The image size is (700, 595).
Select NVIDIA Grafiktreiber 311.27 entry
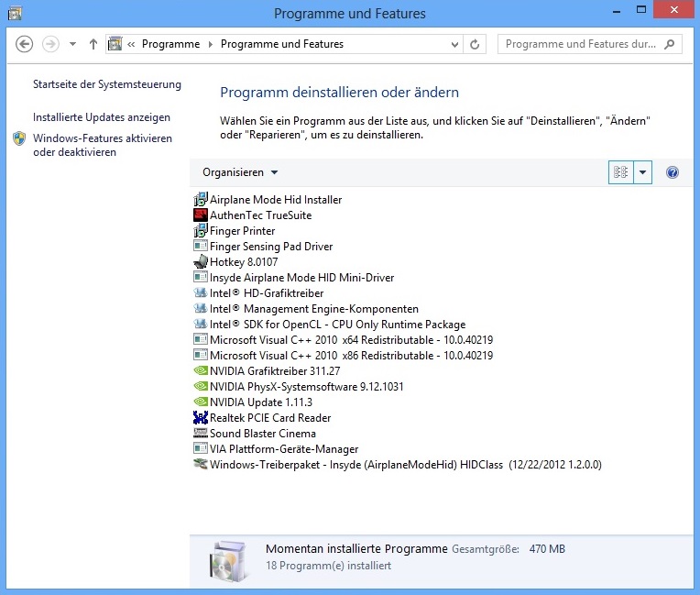point(275,370)
